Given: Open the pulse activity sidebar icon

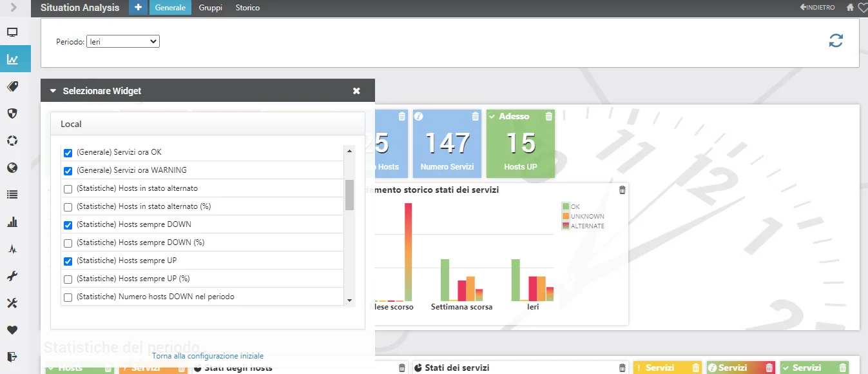Looking at the screenshot, I should coord(12,249).
